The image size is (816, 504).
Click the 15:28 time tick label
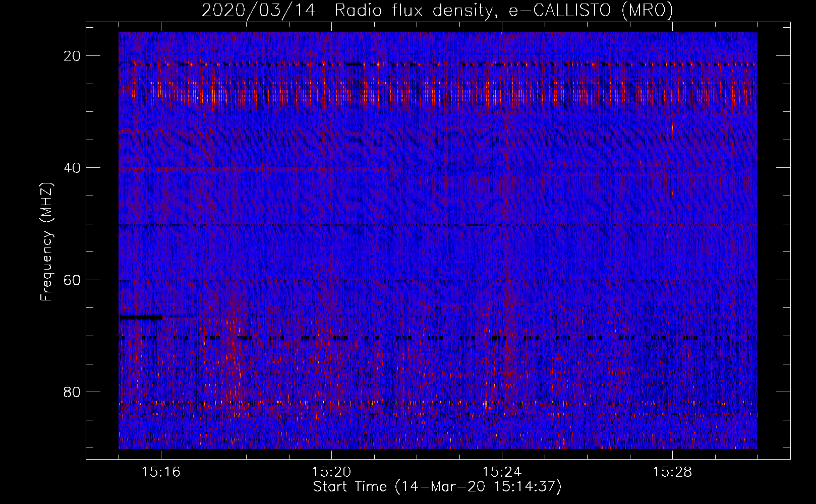coord(672,472)
